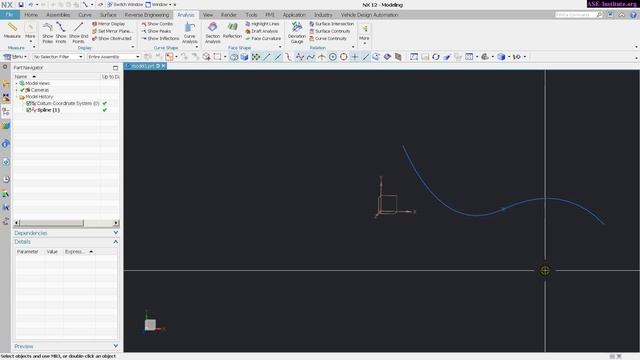Viewport: 640px width, 360px height.
Task: Click Face Curvature button
Action: coord(263,38)
